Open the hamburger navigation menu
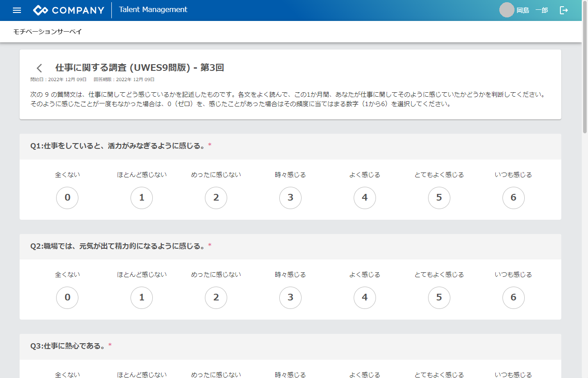 [17, 10]
